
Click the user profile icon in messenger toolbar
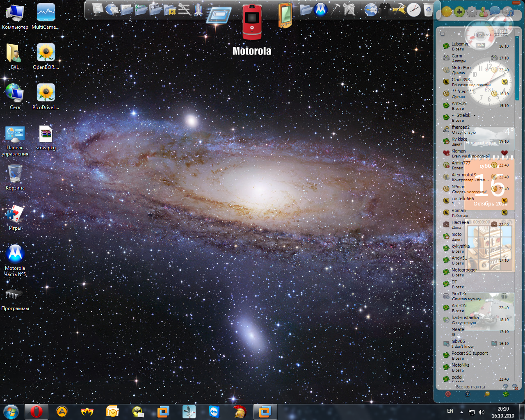(x=484, y=12)
